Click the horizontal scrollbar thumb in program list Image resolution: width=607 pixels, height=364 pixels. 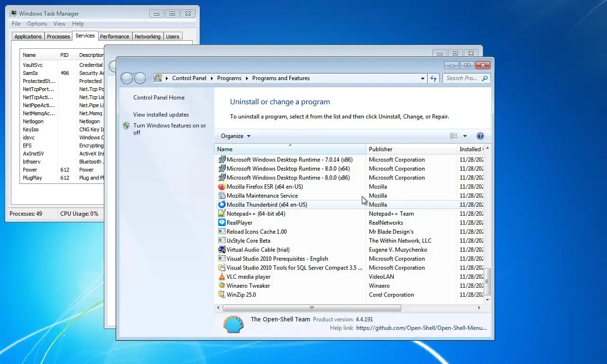312,308
